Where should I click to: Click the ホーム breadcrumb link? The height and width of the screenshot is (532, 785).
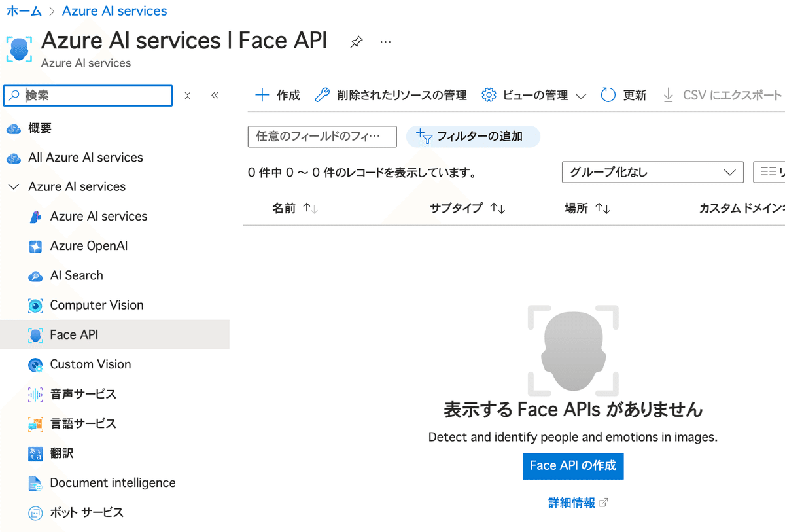pyautogui.click(x=24, y=11)
